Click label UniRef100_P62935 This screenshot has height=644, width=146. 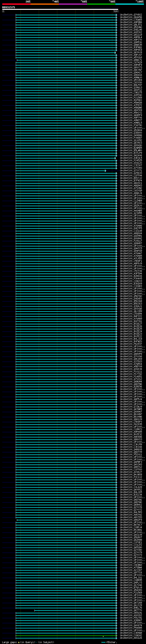point(131,424)
